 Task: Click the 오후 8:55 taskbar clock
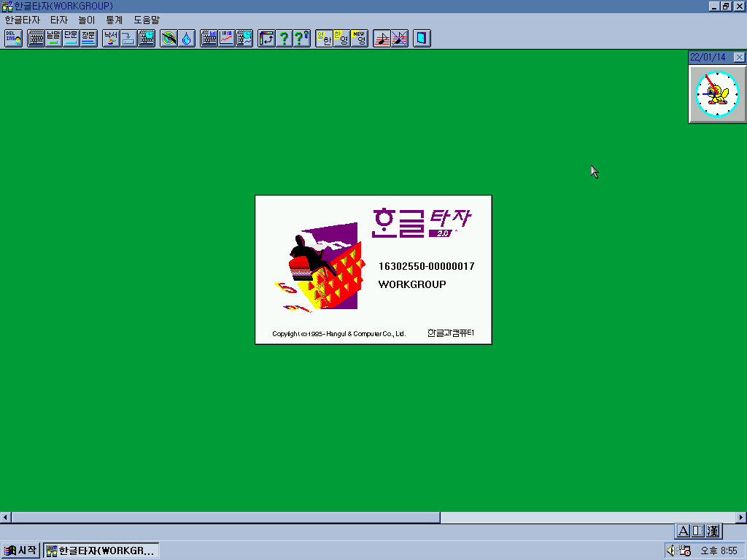point(719,551)
